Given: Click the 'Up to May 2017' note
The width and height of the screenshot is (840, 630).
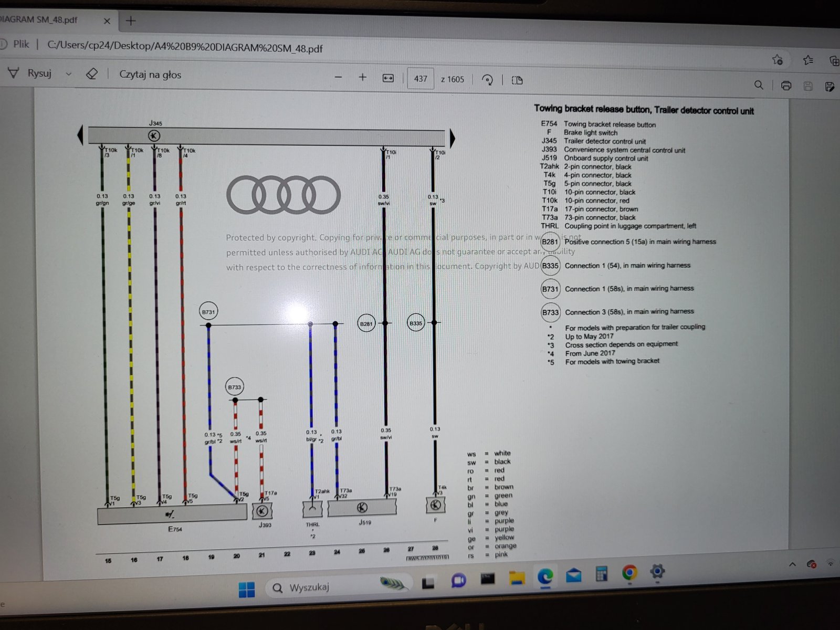Looking at the screenshot, I should (x=589, y=337).
